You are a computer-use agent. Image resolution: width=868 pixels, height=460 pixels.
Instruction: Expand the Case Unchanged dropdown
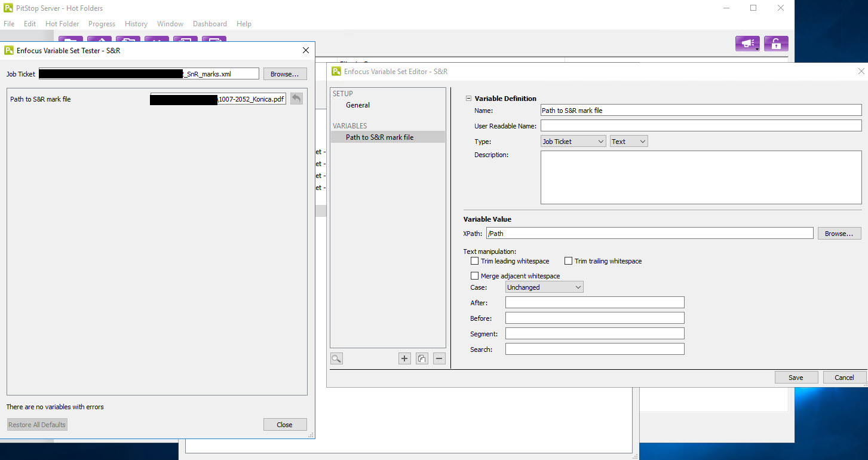coord(544,287)
